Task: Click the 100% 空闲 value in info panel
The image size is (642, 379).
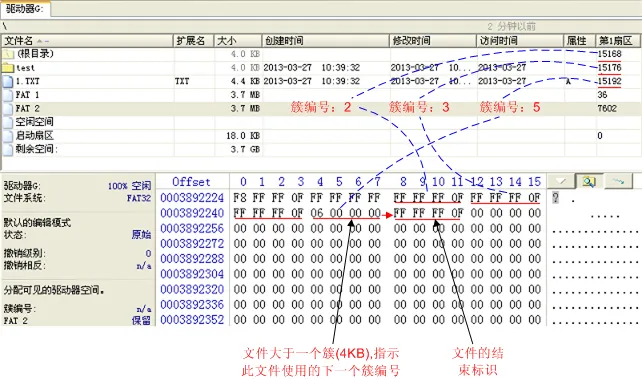Action: [x=129, y=186]
